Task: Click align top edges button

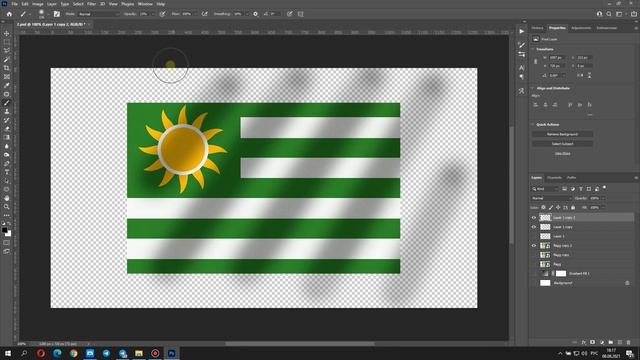Action: [570, 105]
